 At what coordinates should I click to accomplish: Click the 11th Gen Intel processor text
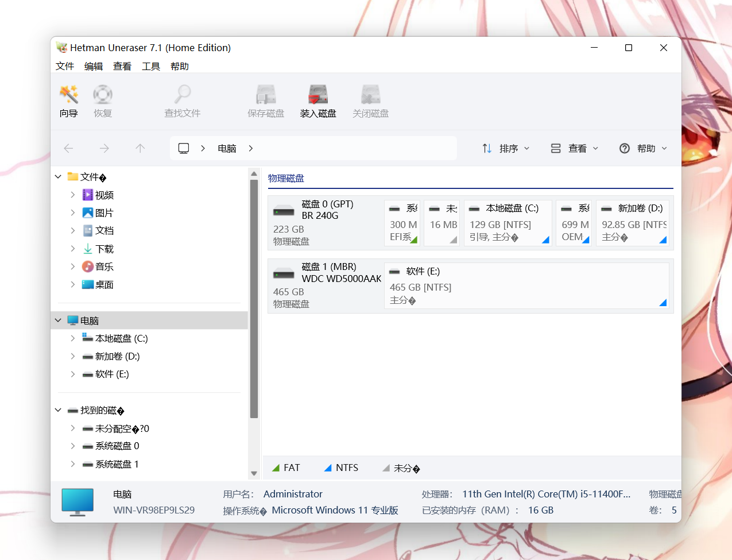pyautogui.click(x=547, y=494)
